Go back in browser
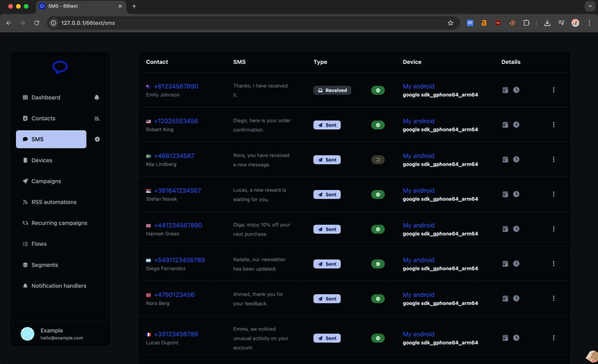The height and width of the screenshot is (364, 598). [x=9, y=23]
